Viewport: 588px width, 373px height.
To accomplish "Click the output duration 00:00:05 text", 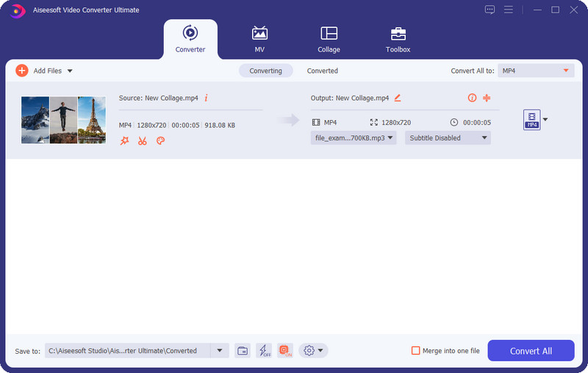I will coord(476,122).
